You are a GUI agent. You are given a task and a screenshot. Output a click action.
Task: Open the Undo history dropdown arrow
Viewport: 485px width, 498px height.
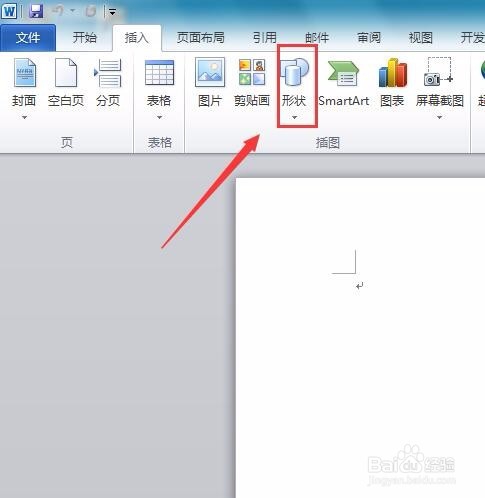point(72,11)
